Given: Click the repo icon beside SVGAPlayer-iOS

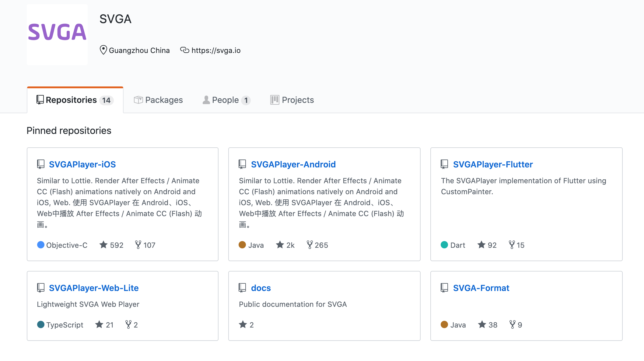Looking at the screenshot, I should point(41,164).
